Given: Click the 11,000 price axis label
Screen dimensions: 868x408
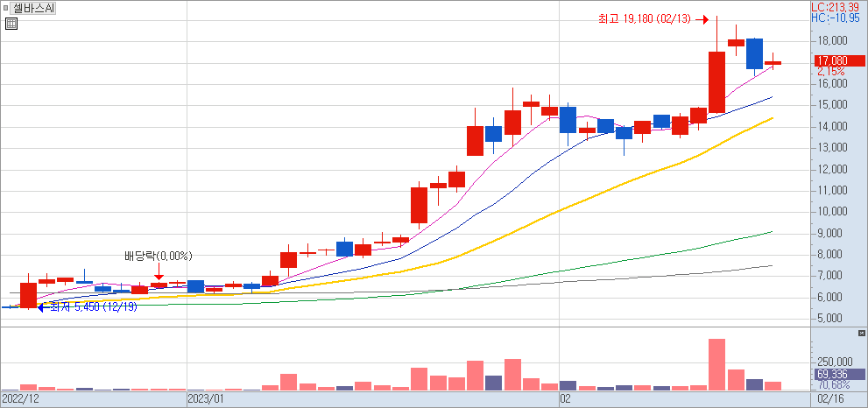Looking at the screenshot, I should click(831, 191).
